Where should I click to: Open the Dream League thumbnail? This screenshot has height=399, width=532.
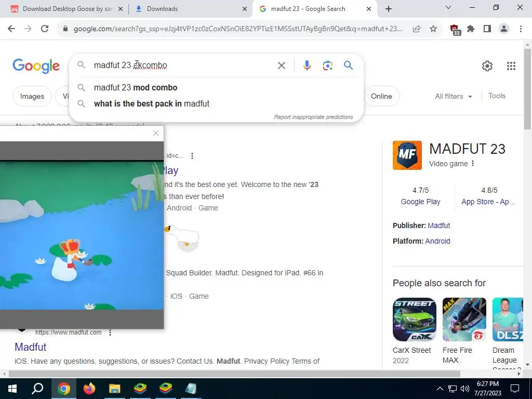(x=508, y=320)
